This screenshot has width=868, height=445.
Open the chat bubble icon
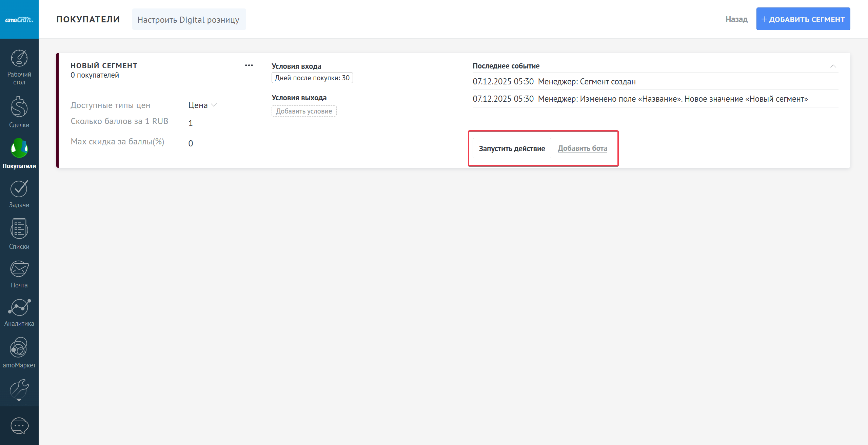coord(19,426)
